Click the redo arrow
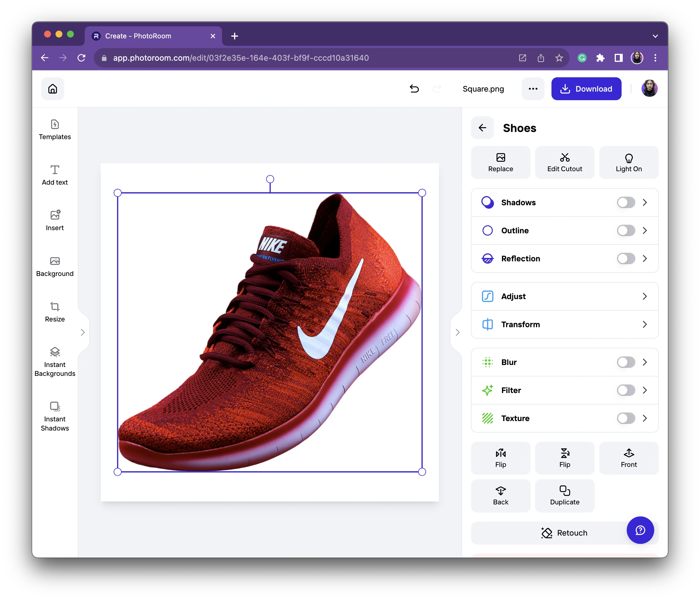Viewport: 700px width, 600px height. click(437, 89)
